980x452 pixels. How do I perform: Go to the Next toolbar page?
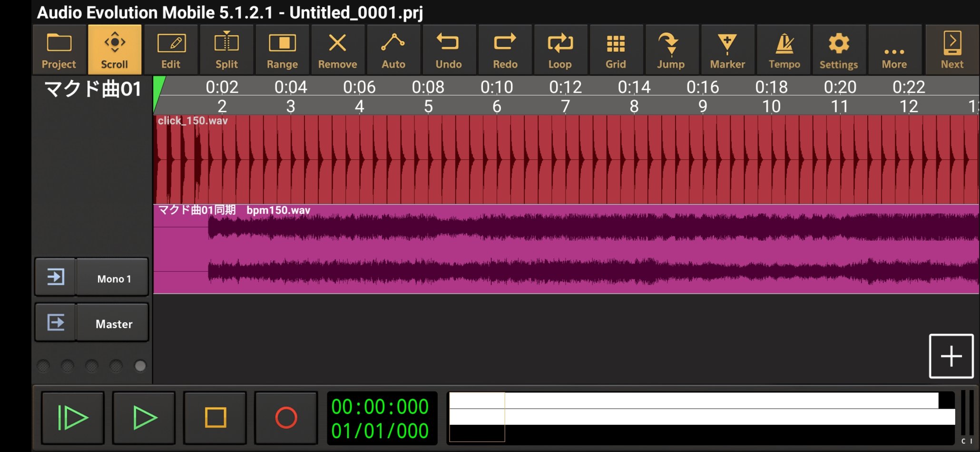[952, 50]
